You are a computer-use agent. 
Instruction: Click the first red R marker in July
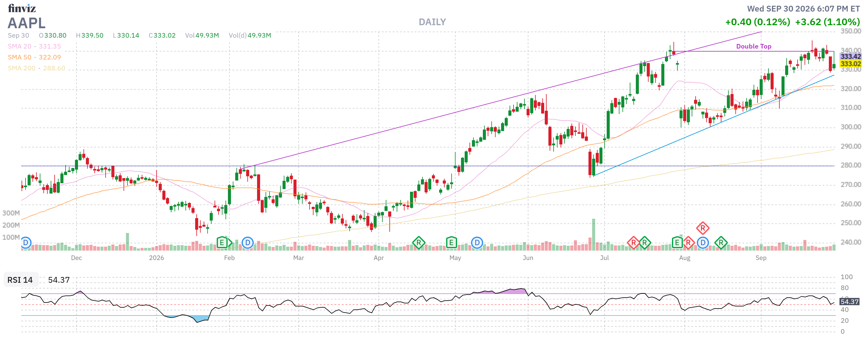coord(633,243)
